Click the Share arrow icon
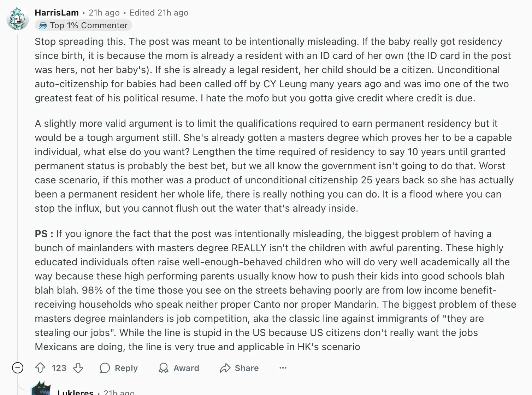 click(x=225, y=368)
